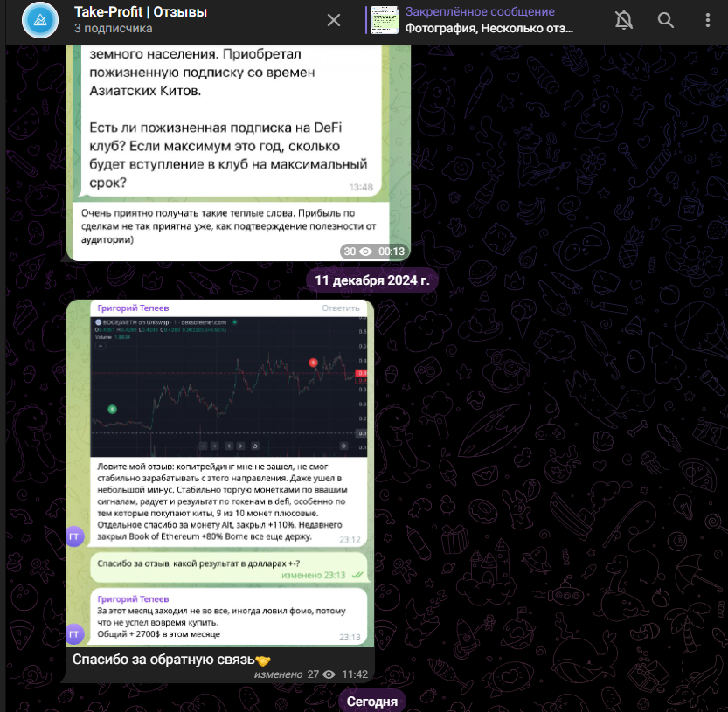This screenshot has height=712, width=728.
Task: Click the handshake emoji in the caption
Action: coord(263,659)
